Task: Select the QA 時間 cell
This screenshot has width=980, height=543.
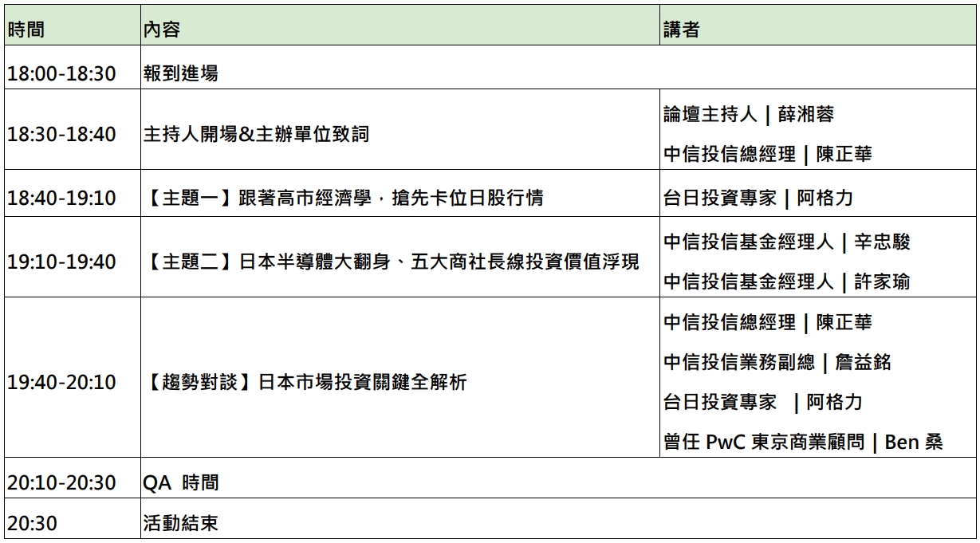Action: [181, 482]
